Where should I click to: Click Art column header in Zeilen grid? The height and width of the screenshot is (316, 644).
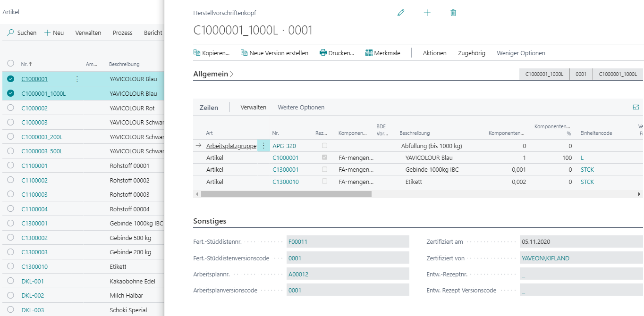209,133
